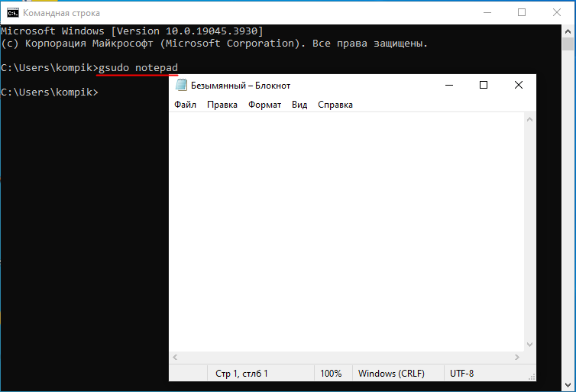The width and height of the screenshot is (576, 392).
Task: Click command prompt scrollbar down arrow
Action: tap(568, 384)
